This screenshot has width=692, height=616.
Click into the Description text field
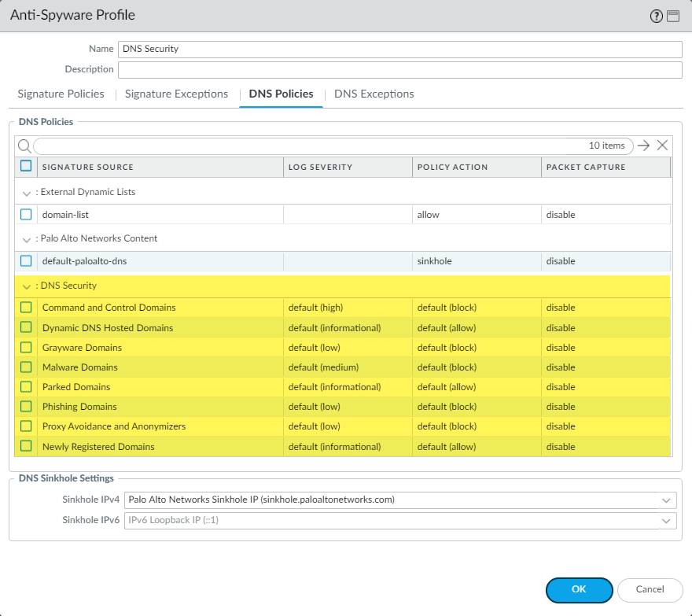point(399,70)
